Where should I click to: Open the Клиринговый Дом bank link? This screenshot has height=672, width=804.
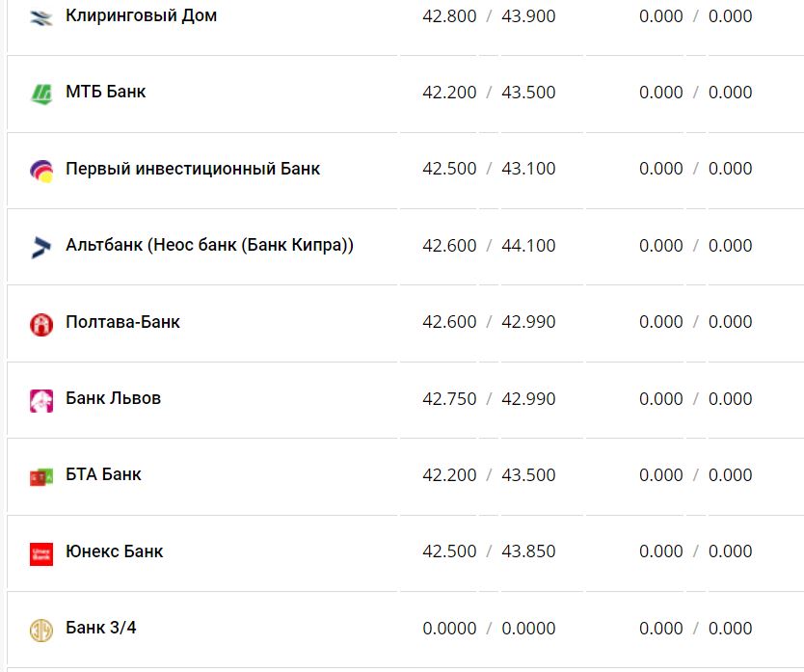pyautogui.click(x=141, y=16)
